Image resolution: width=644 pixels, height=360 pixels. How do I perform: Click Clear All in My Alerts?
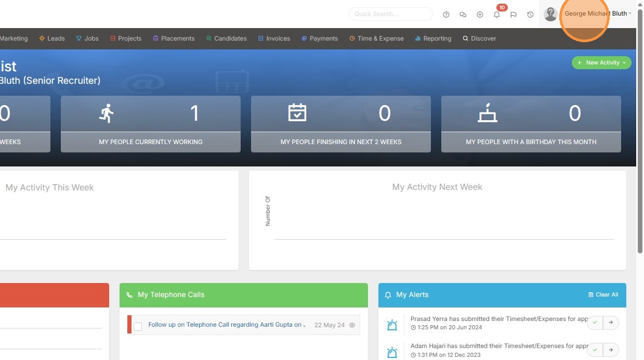click(603, 294)
